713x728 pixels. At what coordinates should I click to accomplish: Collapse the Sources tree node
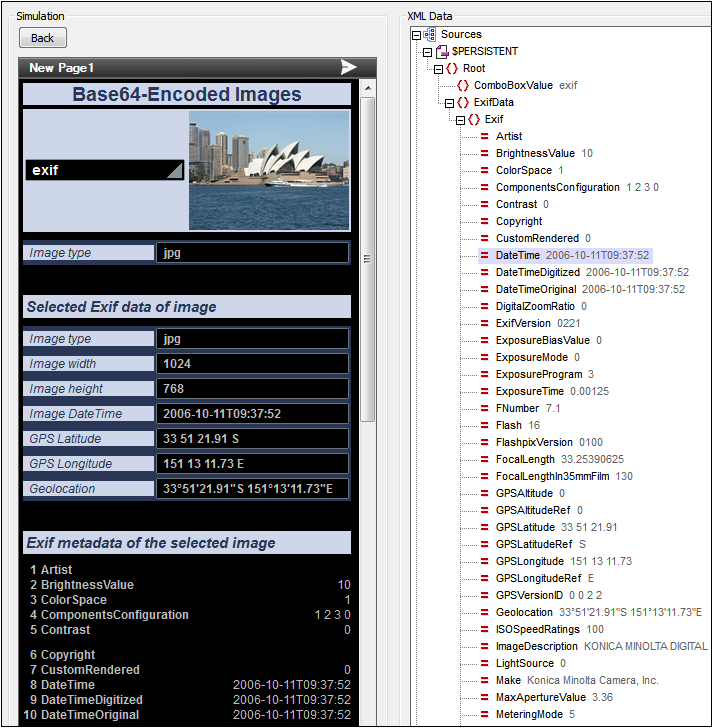coord(417,34)
